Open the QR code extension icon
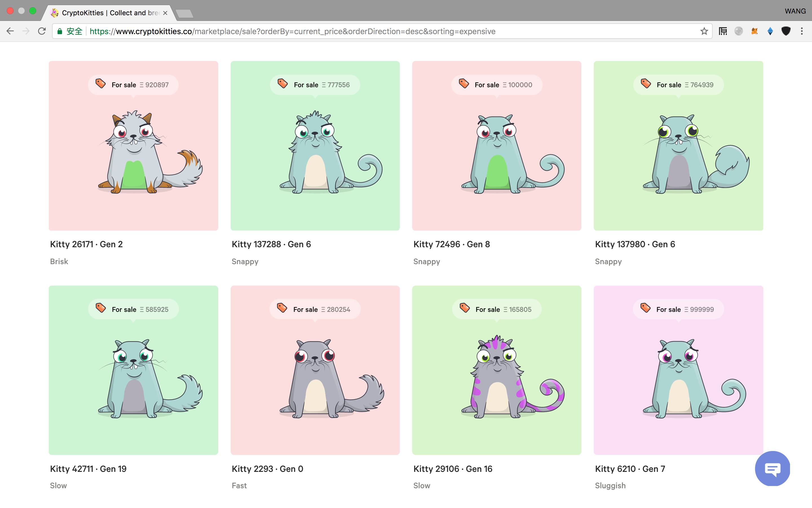812x508 pixels. click(723, 31)
